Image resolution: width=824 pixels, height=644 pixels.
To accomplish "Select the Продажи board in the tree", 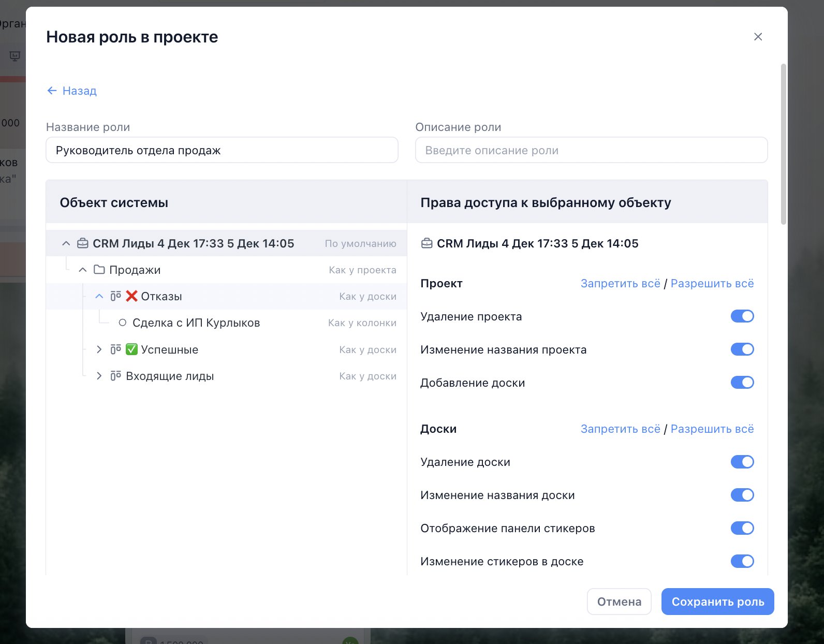I will 135,270.
